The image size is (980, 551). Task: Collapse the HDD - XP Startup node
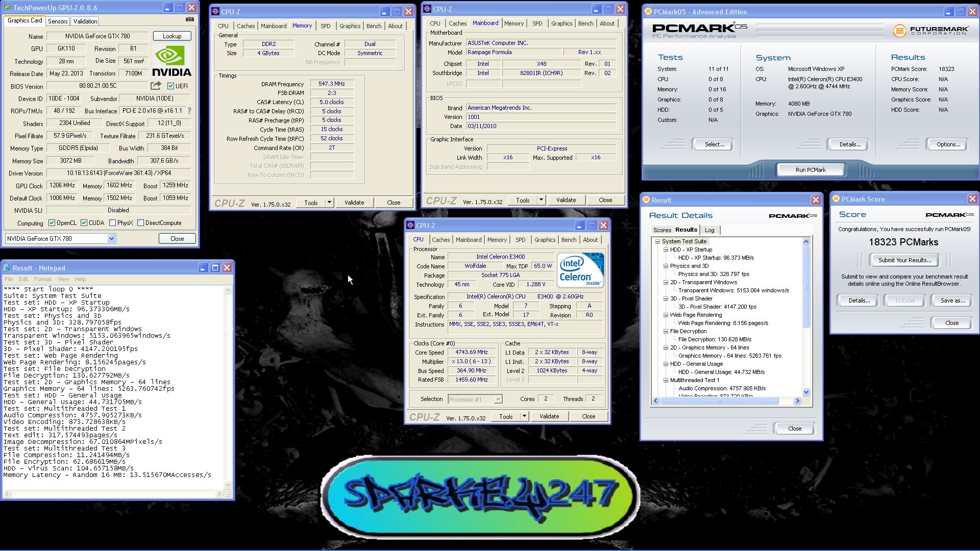pyautogui.click(x=666, y=250)
